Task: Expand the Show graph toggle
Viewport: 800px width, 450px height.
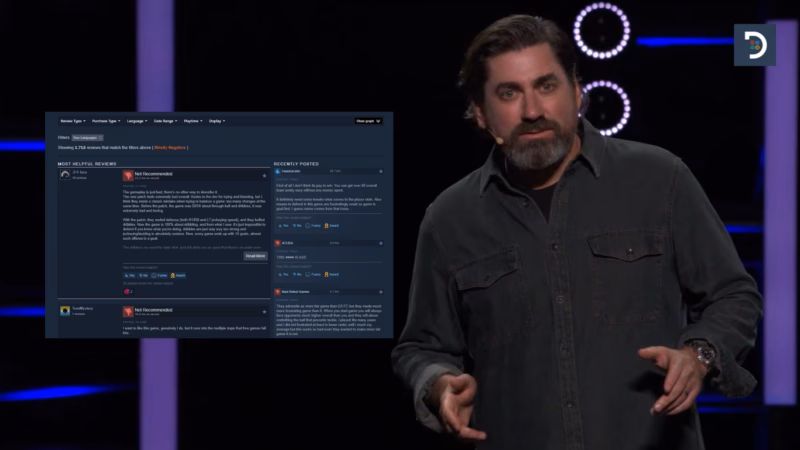Action: pos(368,121)
